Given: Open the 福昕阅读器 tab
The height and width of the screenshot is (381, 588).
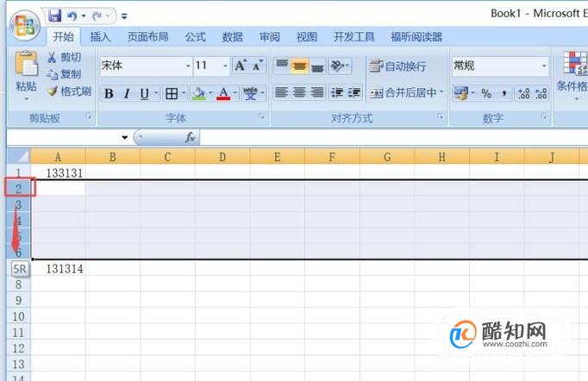Looking at the screenshot, I should (416, 37).
